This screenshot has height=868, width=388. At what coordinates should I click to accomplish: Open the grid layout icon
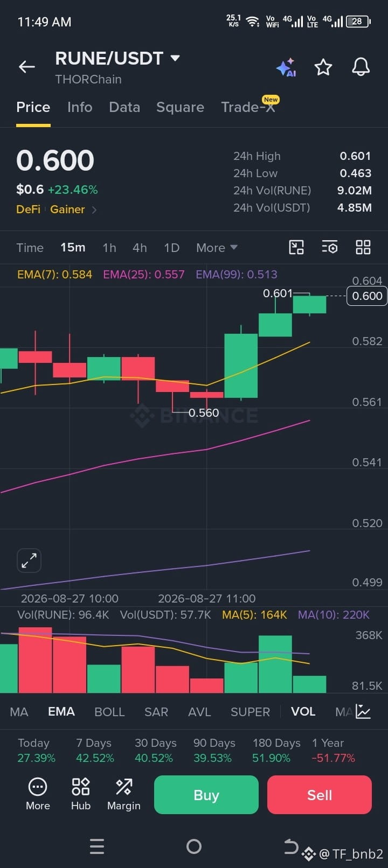point(363,247)
